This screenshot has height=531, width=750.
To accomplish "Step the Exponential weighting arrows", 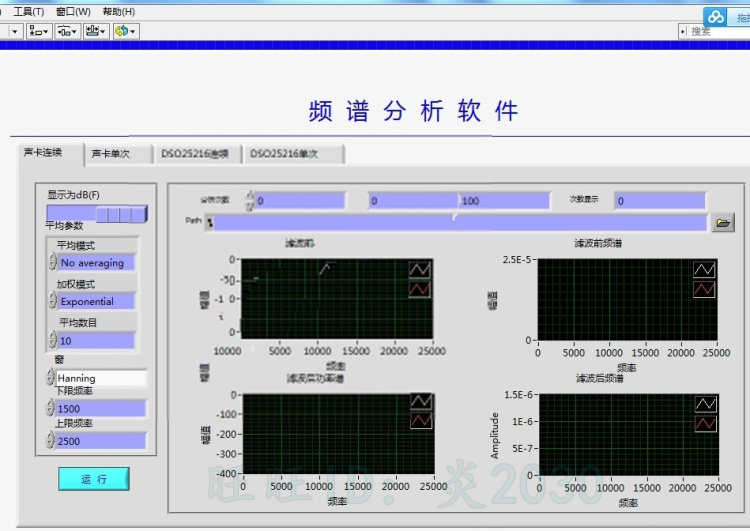I will click(53, 301).
